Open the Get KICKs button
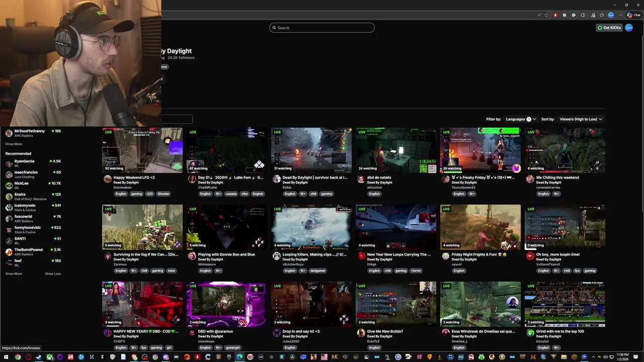This screenshot has height=362, width=644. click(609, 28)
